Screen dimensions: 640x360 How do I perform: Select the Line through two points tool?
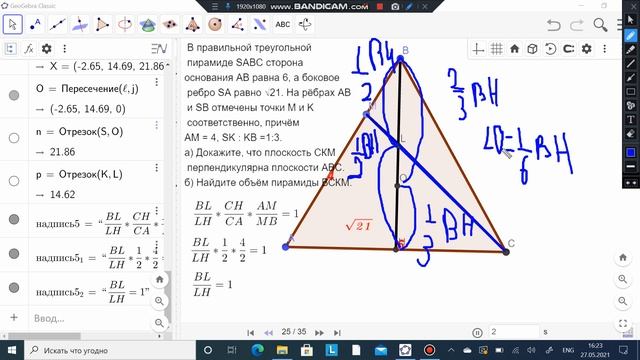[x=57, y=25]
